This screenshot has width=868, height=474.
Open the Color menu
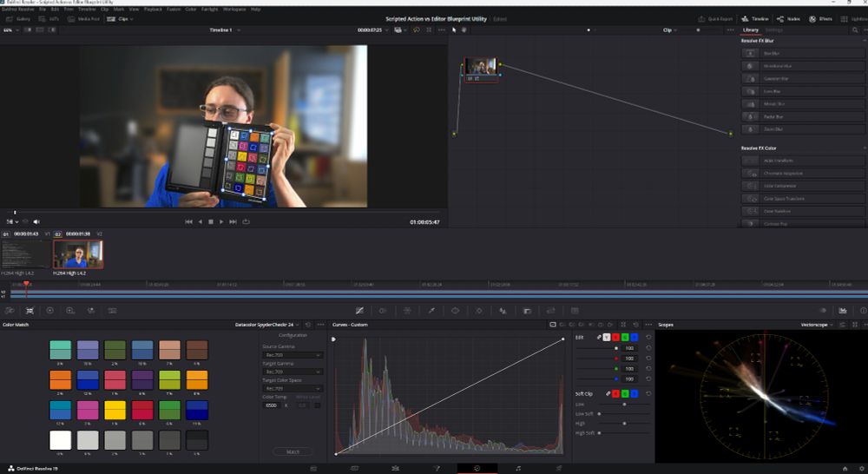point(190,10)
